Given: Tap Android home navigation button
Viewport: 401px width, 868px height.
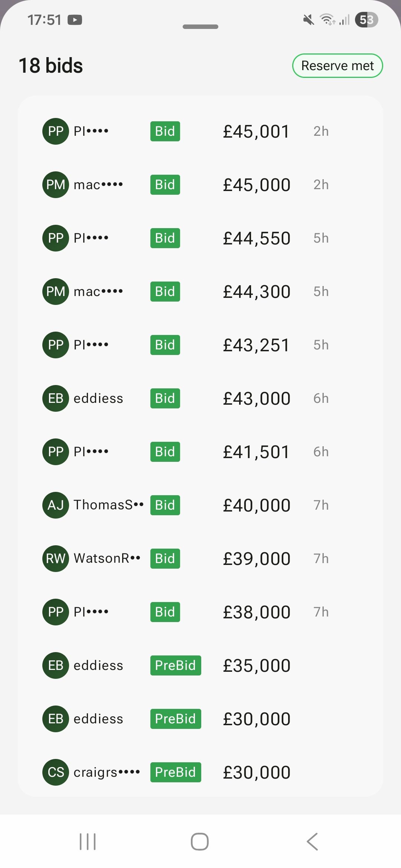Looking at the screenshot, I should [x=200, y=841].
